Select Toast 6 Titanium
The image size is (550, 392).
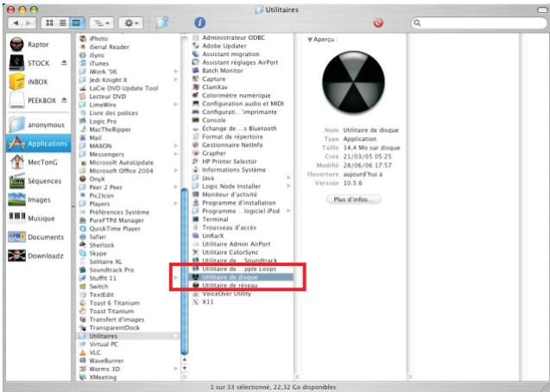coord(129,303)
